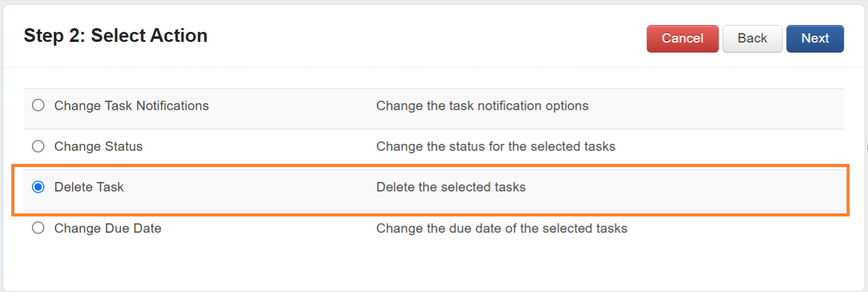Viewport: 868px width, 292px height.
Task: Click the selected Delete Task radio button
Action: tap(38, 187)
